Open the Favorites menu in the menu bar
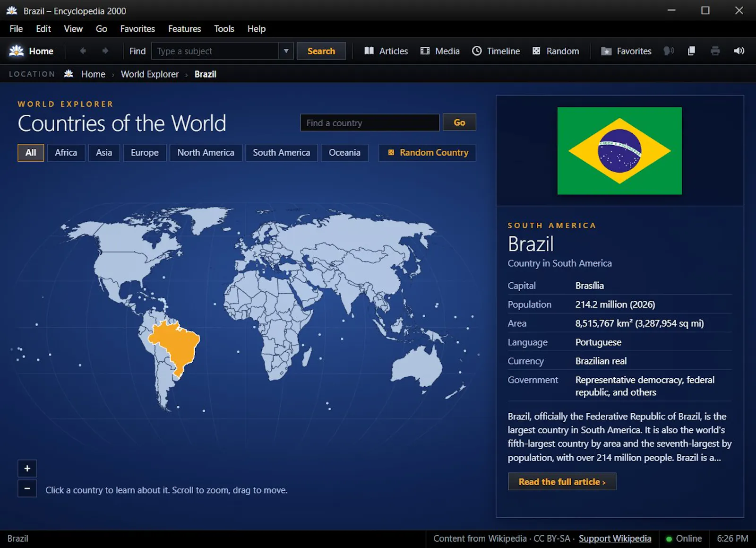 (x=137, y=29)
